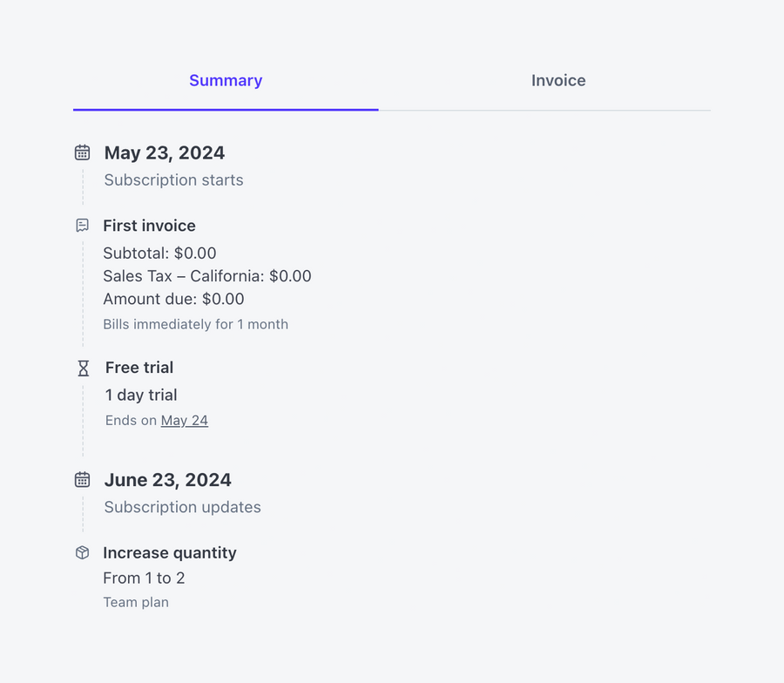
Task: Click the Bills immediately for 1 month note
Action: [x=195, y=324]
